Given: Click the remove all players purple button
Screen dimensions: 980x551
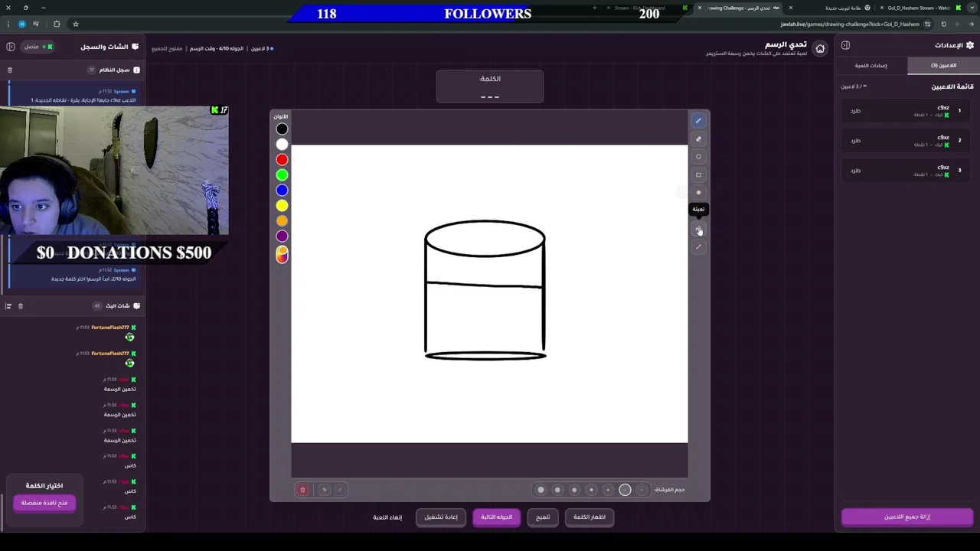Looking at the screenshot, I should (x=907, y=517).
